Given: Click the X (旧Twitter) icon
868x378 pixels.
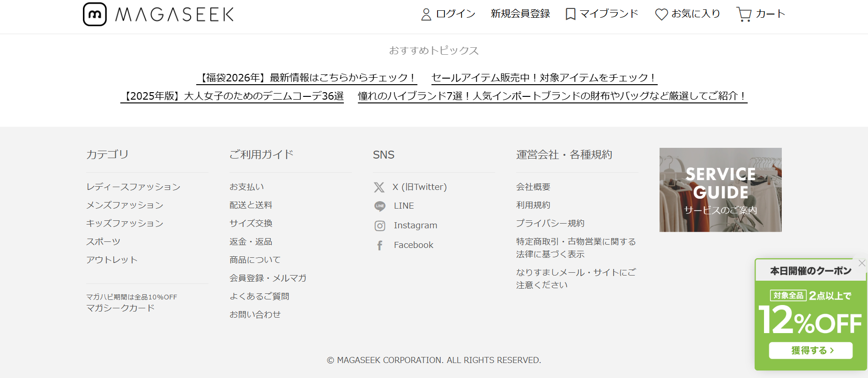Looking at the screenshot, I should click(x=379, y=187).
